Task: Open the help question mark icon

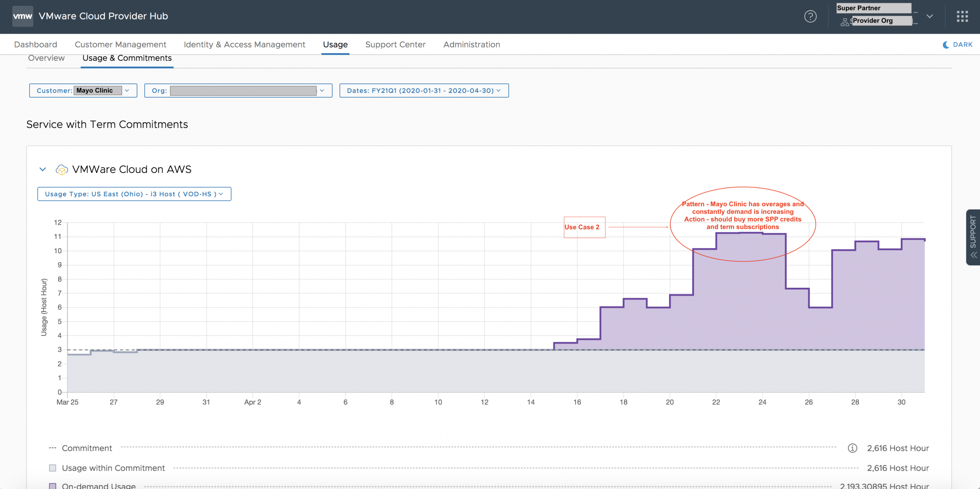Action: coord(810,16)
